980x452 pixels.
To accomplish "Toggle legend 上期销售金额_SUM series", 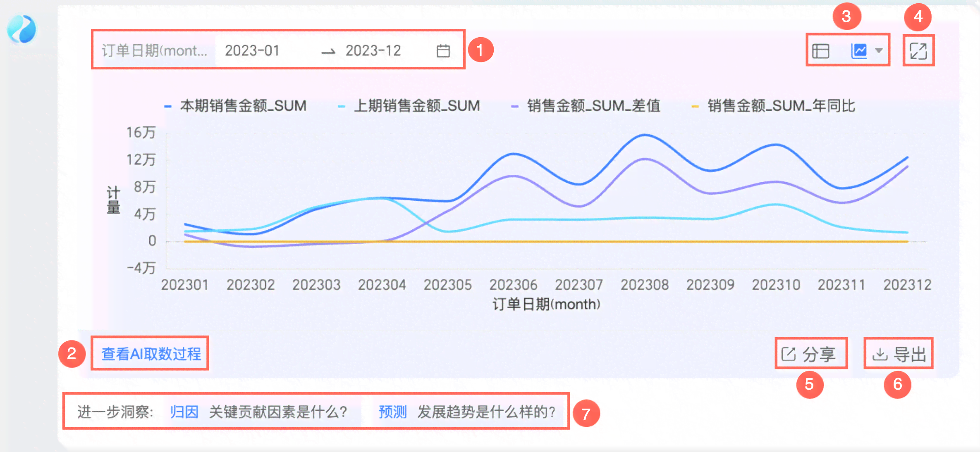I will (409, 106).
